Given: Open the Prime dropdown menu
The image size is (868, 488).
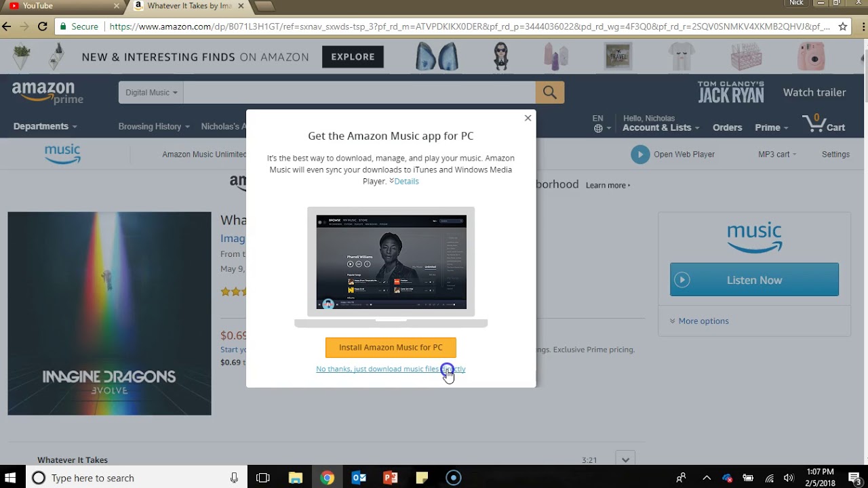Looking at the screenshot, I should [772, 127].
